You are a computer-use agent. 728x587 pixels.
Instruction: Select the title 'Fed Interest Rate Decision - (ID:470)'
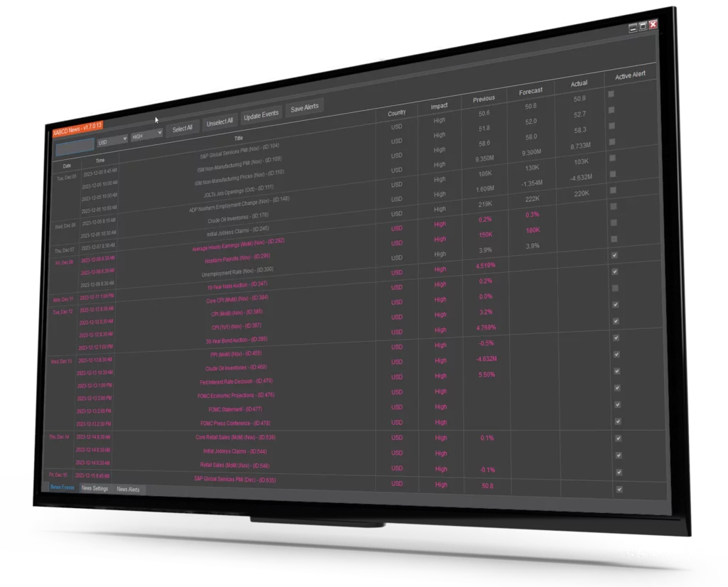pos(236,382)
